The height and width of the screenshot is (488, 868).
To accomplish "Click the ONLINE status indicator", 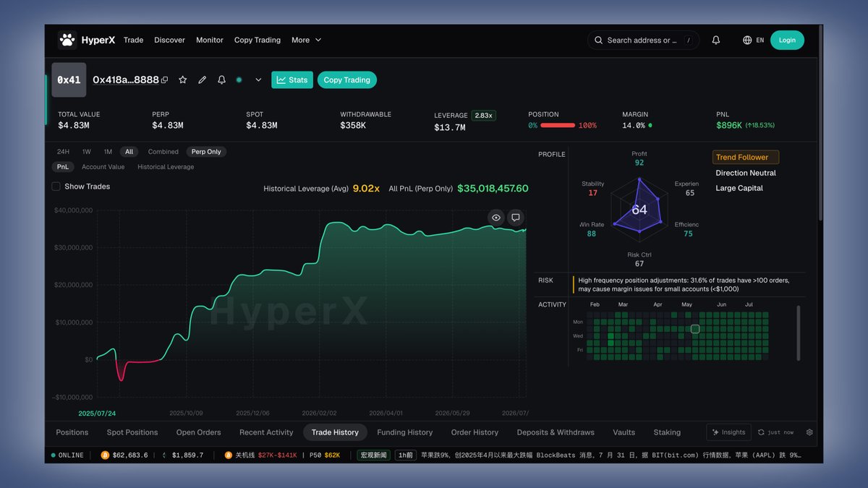I will (67, 455).
